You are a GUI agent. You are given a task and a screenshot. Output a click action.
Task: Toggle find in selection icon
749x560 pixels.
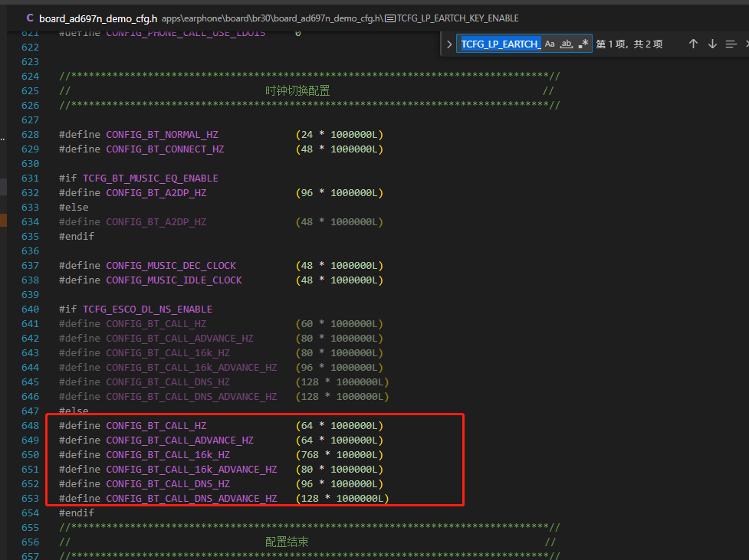pos(731,44)
